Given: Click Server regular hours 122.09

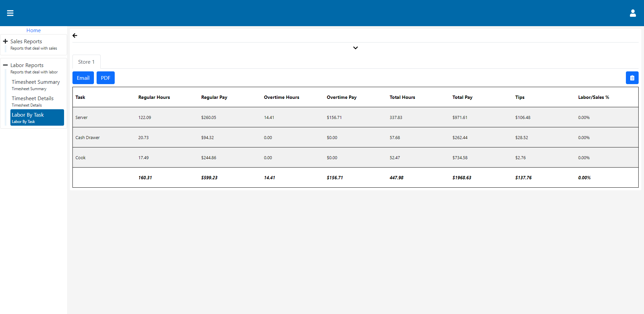Looking at the screenshot, I should [x=145, y=117].
